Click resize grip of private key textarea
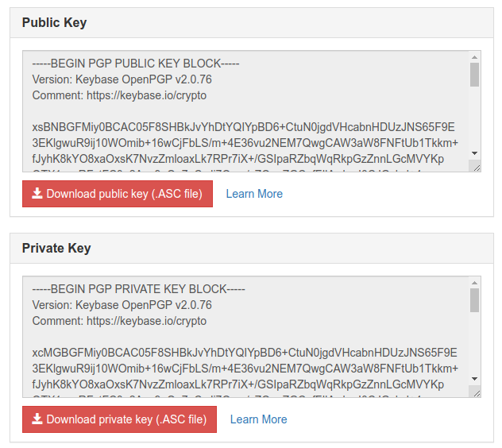The height and width of the screenshot is (448, 502). click(476, 392)
